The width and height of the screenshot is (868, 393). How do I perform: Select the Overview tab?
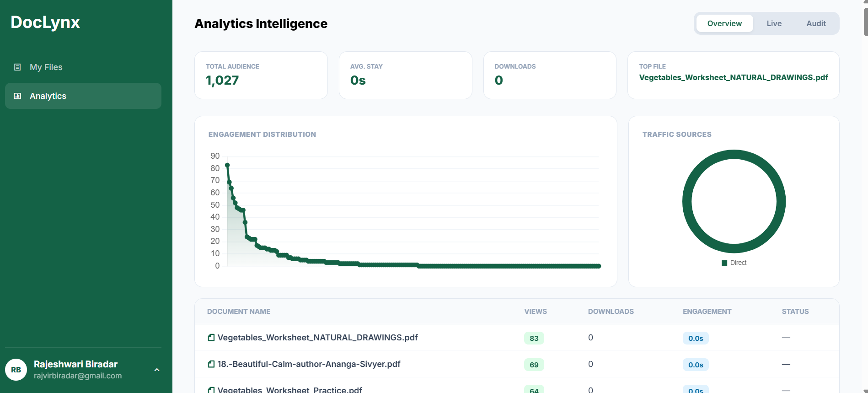click(x=724, y=23)
